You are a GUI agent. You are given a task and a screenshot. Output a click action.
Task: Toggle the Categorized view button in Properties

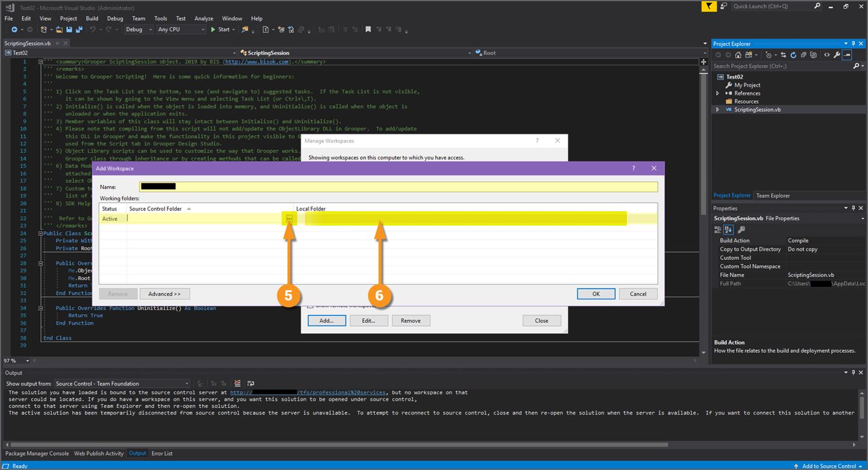click(718, 230)
